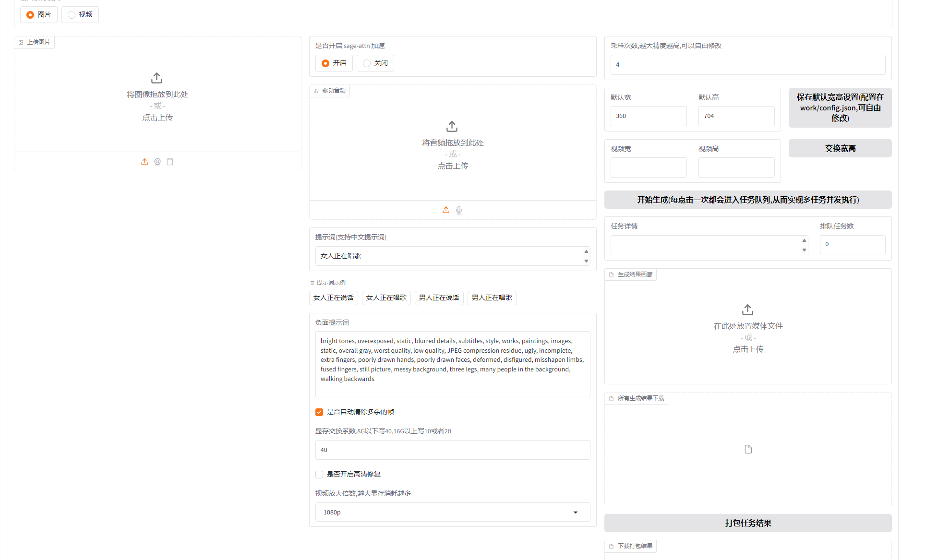Uncheck 是否自动清除多余的帧 checkbox
Screen dimensions: 950x560
pos(319,412)
